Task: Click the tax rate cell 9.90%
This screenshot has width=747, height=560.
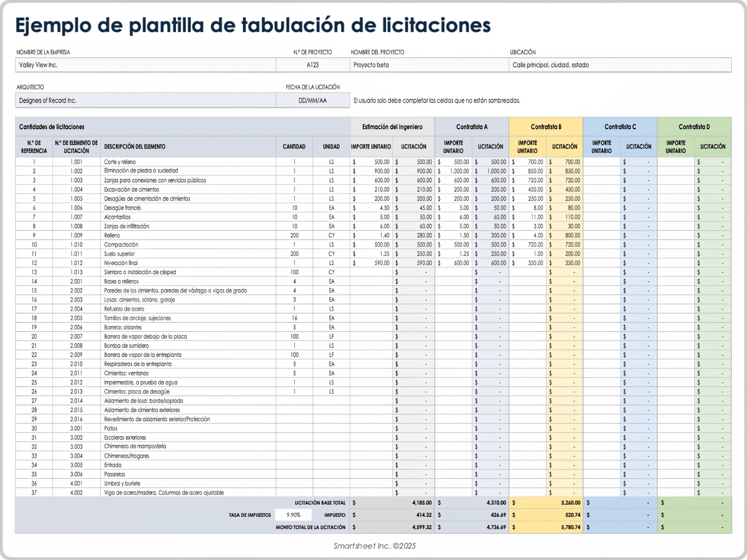Action: 293,515
